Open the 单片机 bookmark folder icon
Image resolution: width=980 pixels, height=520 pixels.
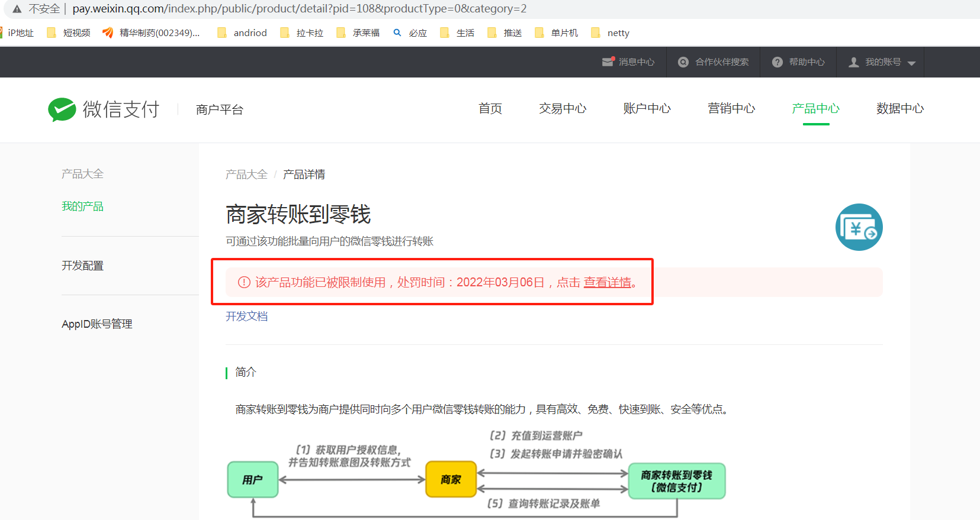(x=539, y=33)
